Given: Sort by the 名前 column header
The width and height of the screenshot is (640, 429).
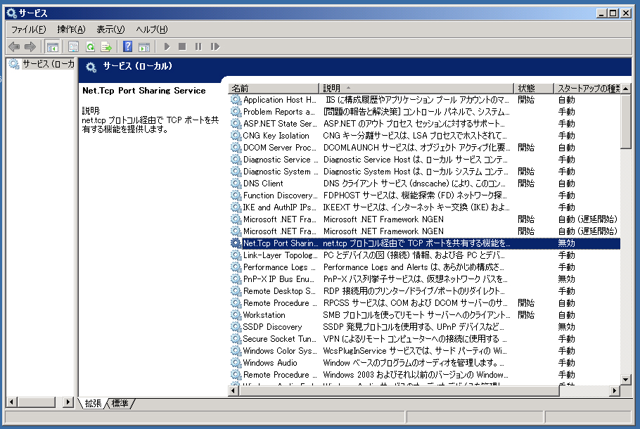Looking at the screenshot, I should point(273,88).
